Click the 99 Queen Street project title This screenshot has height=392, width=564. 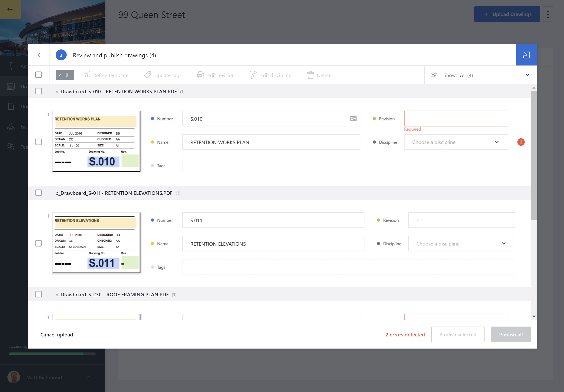coord(151,15)
